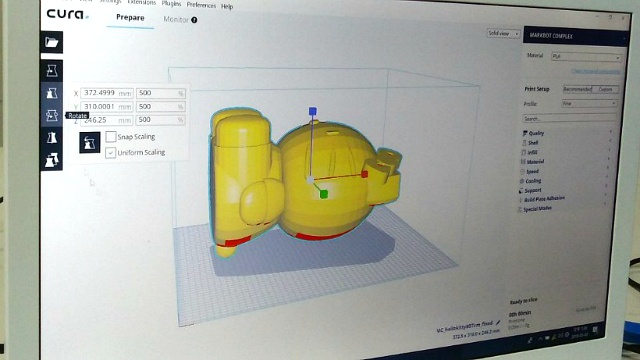
Task: Uncheck the Uniform Scaling checkbox
Action: pyautogui.click(x=111, y=153)
